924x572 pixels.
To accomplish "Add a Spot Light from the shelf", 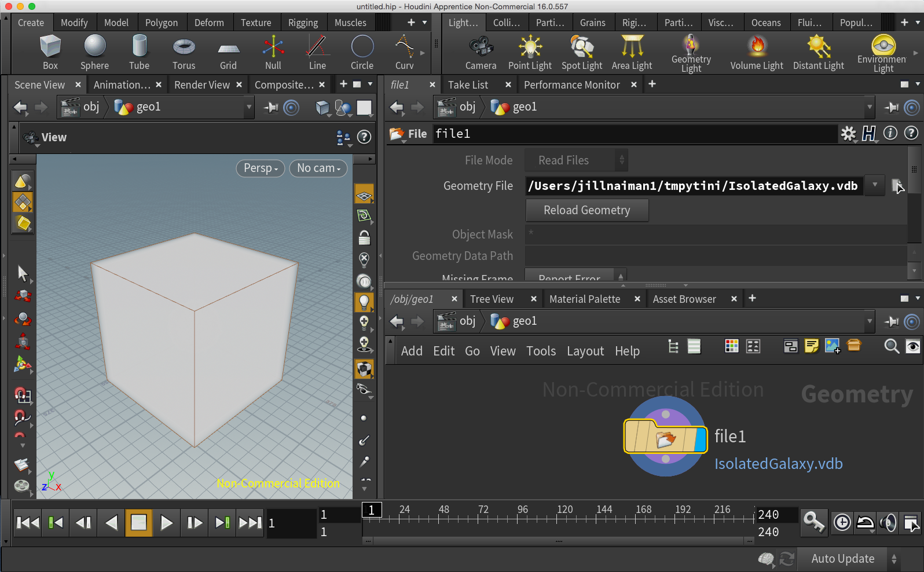I will tap(582, 52).
